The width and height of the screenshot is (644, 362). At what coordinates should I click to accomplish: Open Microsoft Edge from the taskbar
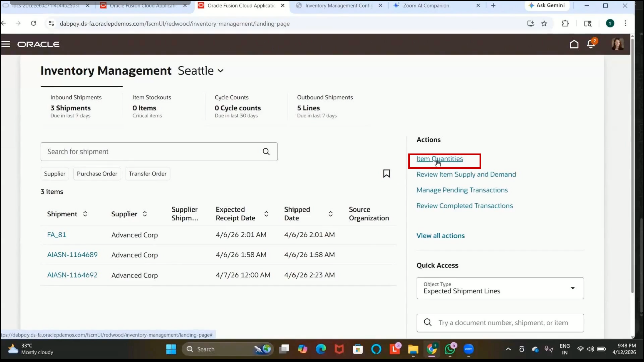[321, 349]
